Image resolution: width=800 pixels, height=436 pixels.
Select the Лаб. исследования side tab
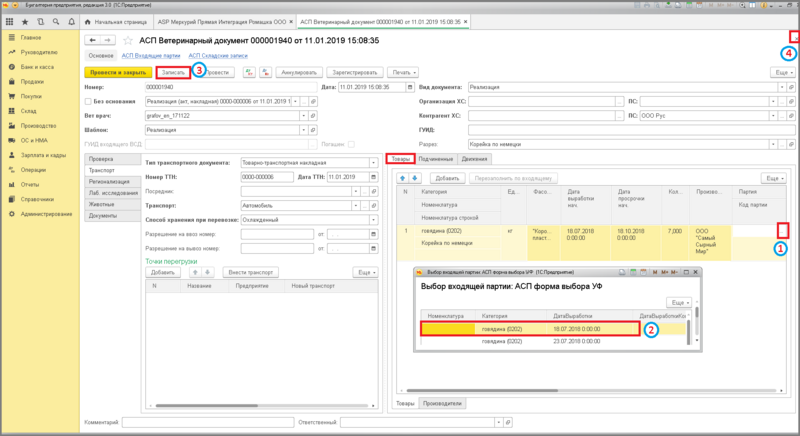tap(113, 193)
